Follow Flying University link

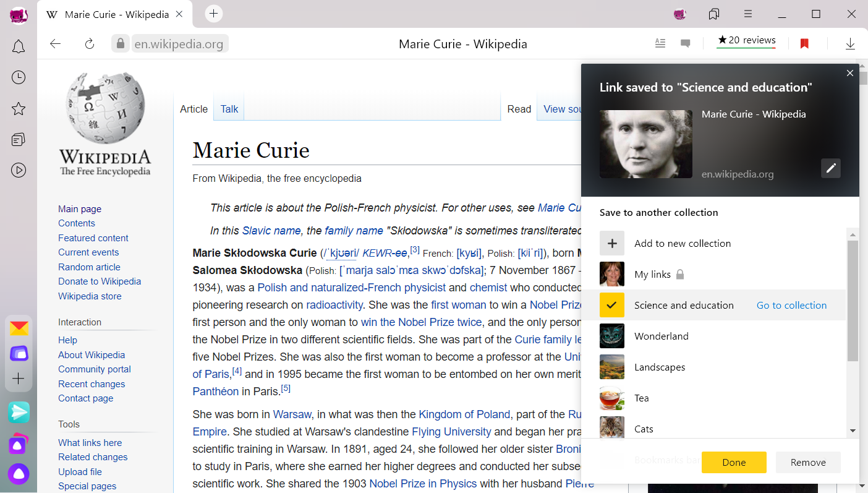click(x=451, y=432)
